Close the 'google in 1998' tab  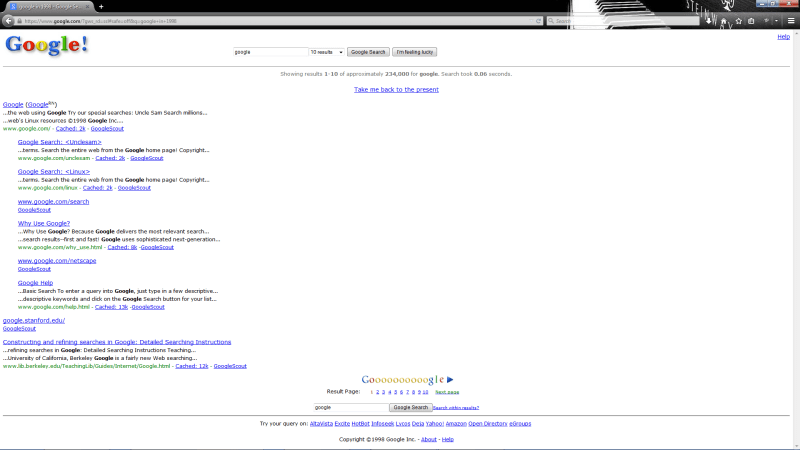pos(87,7)
